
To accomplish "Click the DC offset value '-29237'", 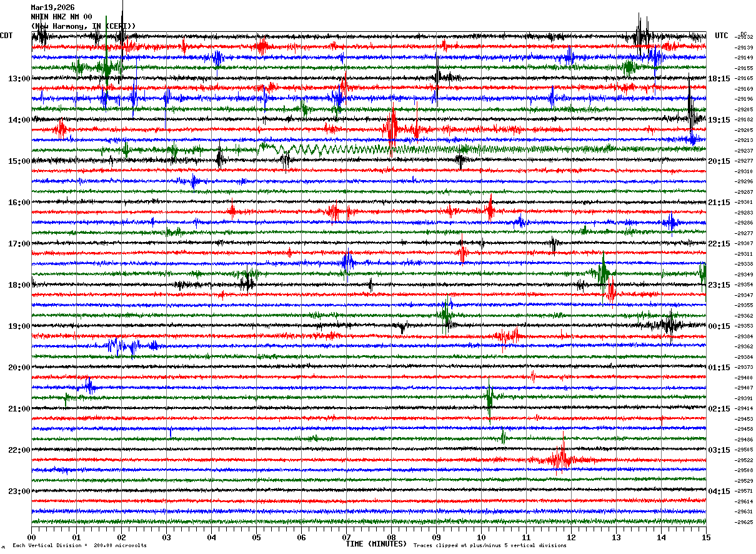I will click(x=744, y=151).
